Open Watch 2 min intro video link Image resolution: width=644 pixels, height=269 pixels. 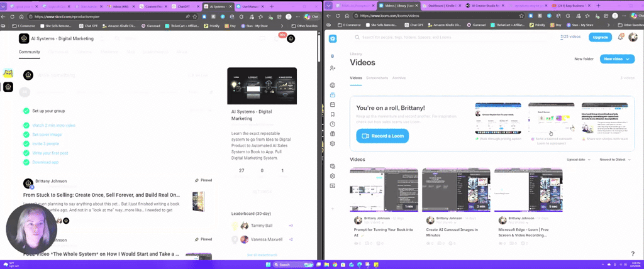(x=54, y=125)
